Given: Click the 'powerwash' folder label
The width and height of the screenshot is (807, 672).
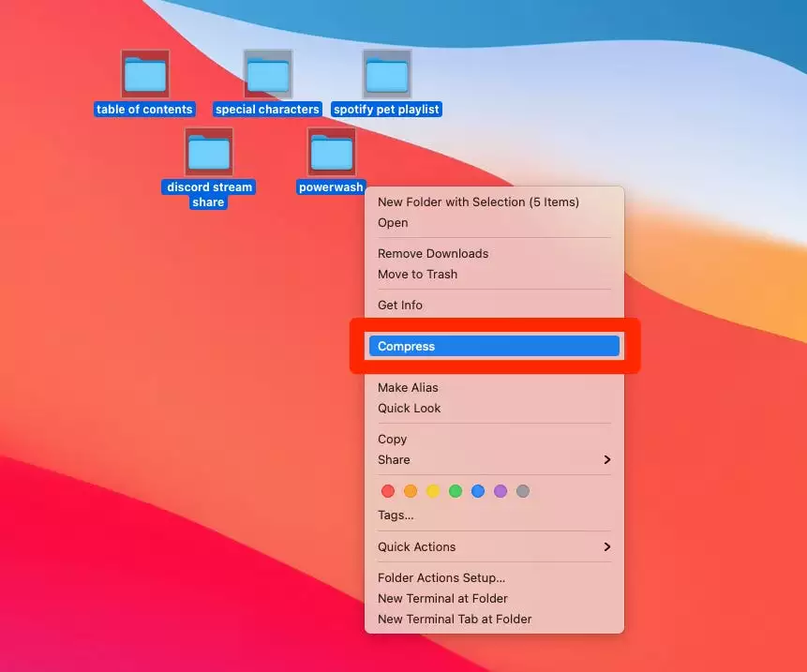Looking at the screenshot, I should click(x=331, y=187).
